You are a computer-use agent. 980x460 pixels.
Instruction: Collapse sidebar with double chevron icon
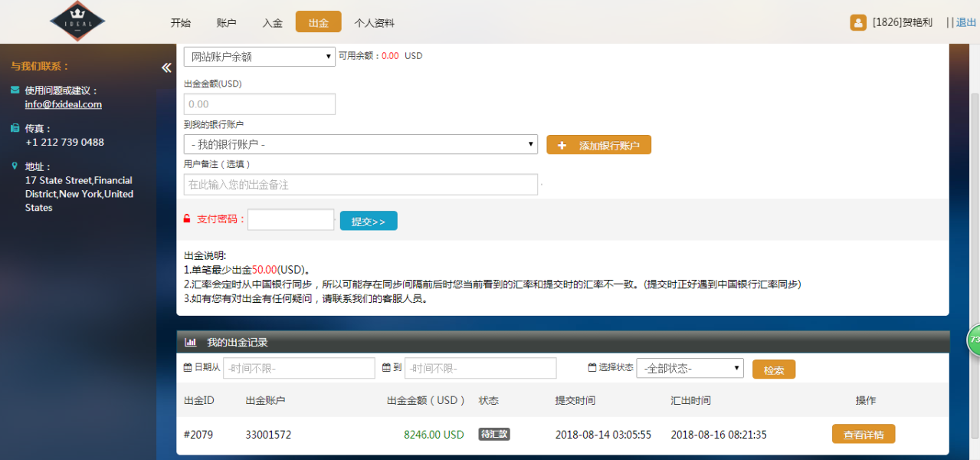pos(166,67)
